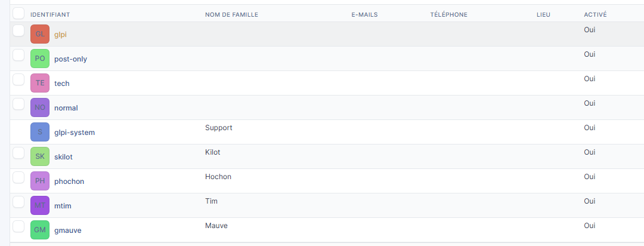Click the S avatar for glpi-system

pyautogui.click(x=40, y=132)
